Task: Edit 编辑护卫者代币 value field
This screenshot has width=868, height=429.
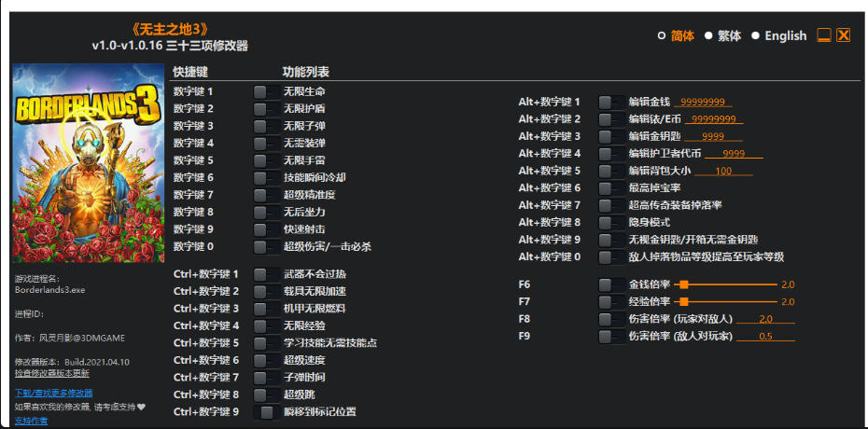Action: pyautogui.click(x=734, y=154)
